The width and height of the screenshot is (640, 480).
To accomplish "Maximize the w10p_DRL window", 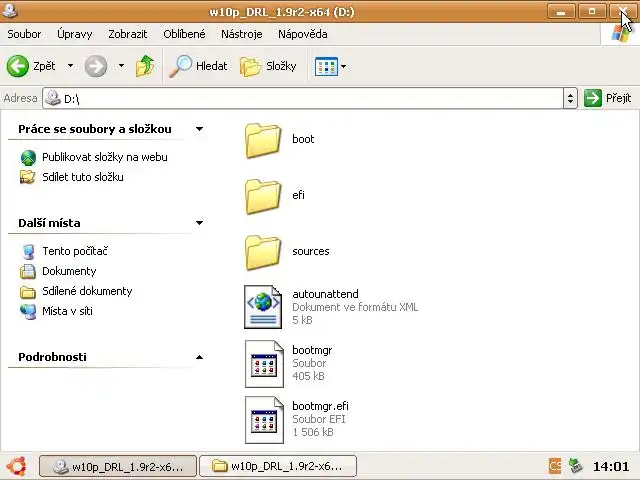I will [592, 11].
